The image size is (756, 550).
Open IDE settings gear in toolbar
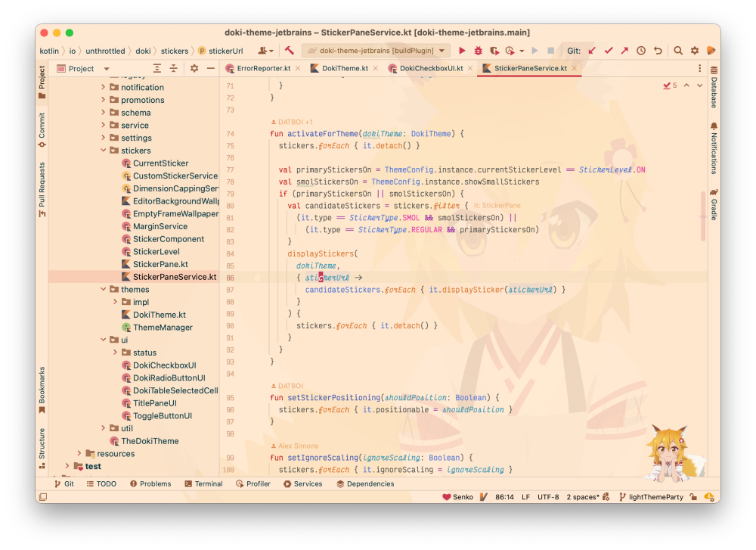pyautogui.click(x=695, y=51)
